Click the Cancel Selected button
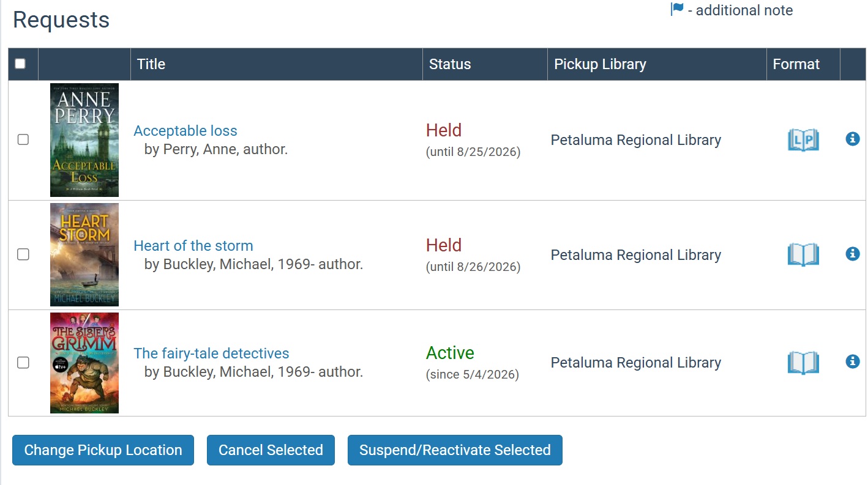The height and width of the screenshot is (485, 868). 271,450
